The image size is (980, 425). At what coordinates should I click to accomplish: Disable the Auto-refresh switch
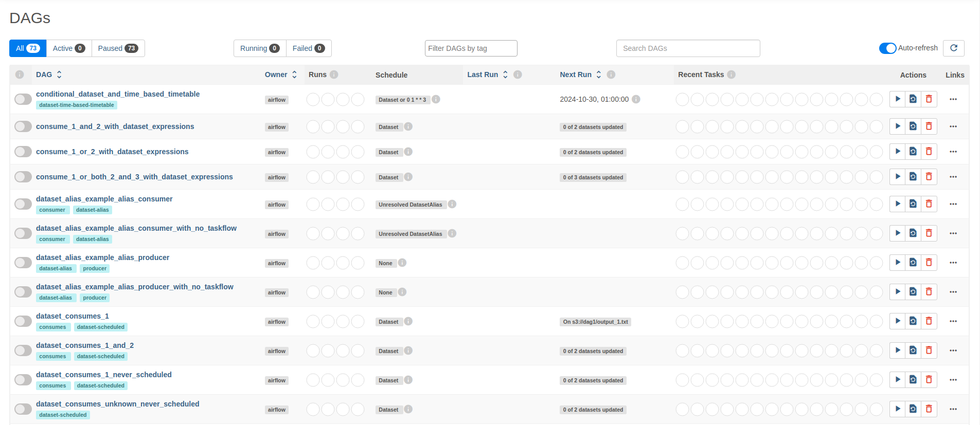coord(887,48)
